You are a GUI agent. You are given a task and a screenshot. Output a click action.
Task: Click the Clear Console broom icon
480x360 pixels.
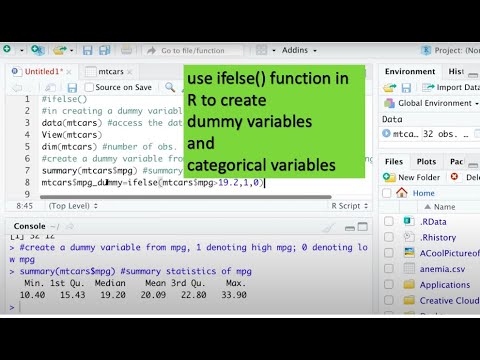point(329,228)
